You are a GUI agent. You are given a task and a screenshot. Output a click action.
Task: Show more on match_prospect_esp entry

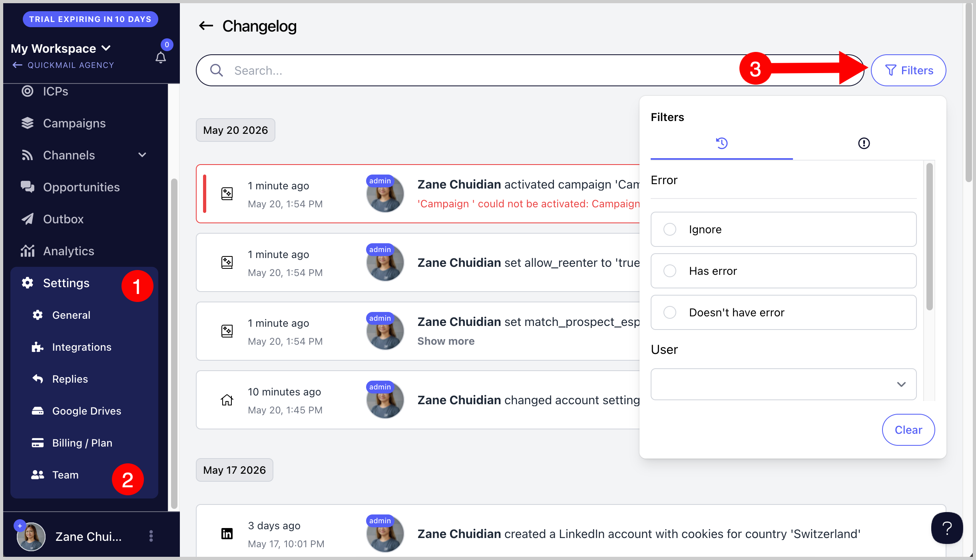coord(446,341)
